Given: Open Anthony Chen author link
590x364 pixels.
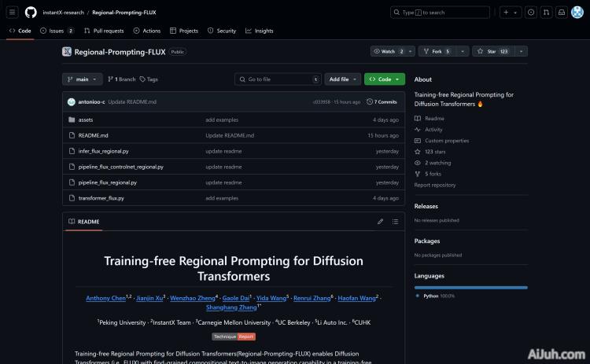Looking at the screenshot, I should (105, 298).
